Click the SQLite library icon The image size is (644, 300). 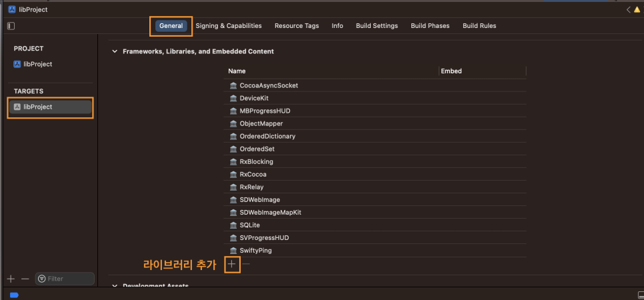(x=233, y=225)
